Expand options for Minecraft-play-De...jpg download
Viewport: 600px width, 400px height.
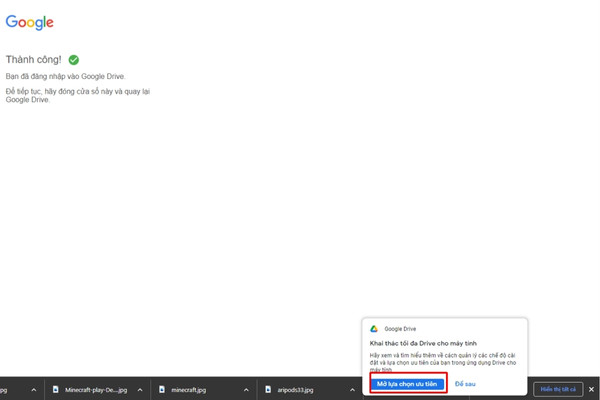click(x=140, y=390)
